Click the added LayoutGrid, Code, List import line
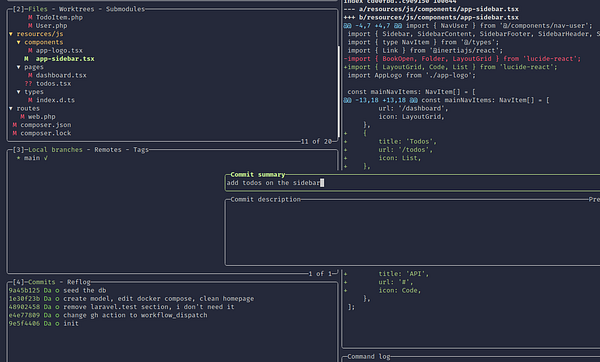The width and height of the screenshot is (600, 362). click(450, 67)
